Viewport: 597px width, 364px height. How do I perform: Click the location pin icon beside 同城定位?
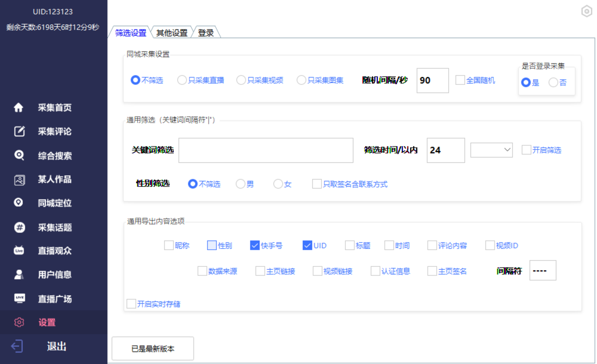19,203
